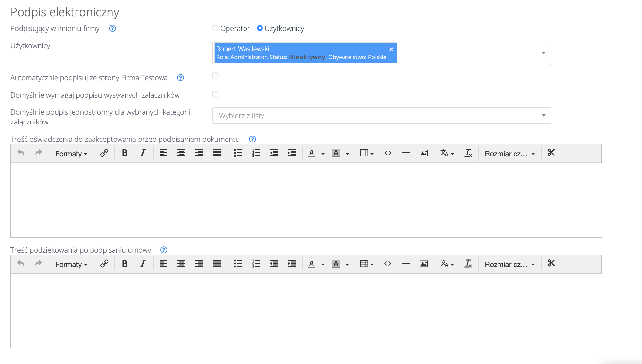This screenshot has width=642, height=364.
Task: Click numbered list icon in second editor
Action: coord(256,264)
